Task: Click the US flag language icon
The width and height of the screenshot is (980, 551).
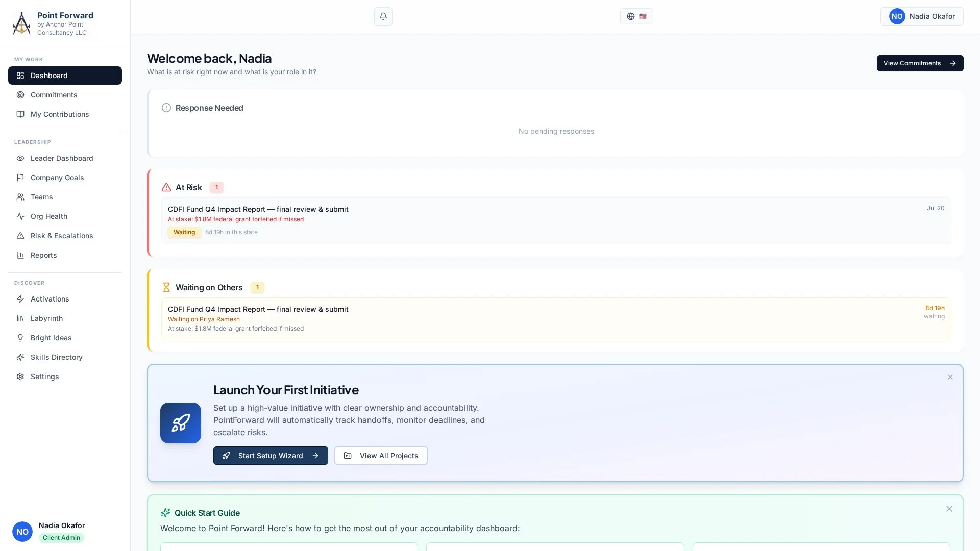Action: click(x=643, y=16)
